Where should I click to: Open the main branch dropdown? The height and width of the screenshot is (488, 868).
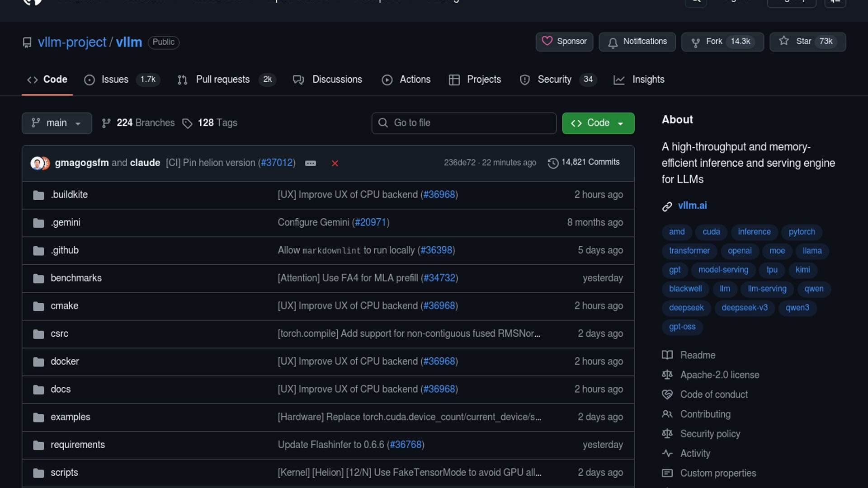click(x=57, y=123)
